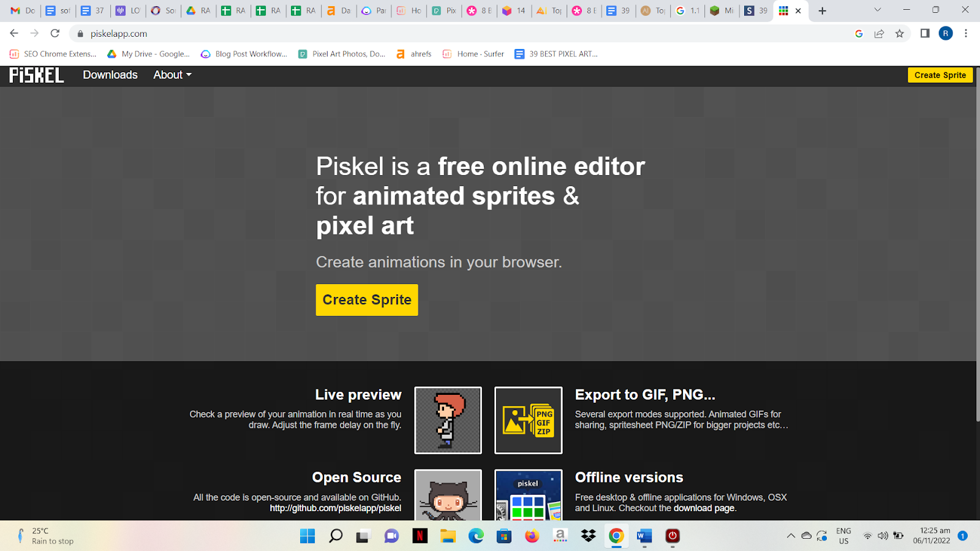Image resolution: width=980 pixels, height=551 pixels.
Task: Open the SEO Chrome Extensions bookmark
Action: click(53, 54)
